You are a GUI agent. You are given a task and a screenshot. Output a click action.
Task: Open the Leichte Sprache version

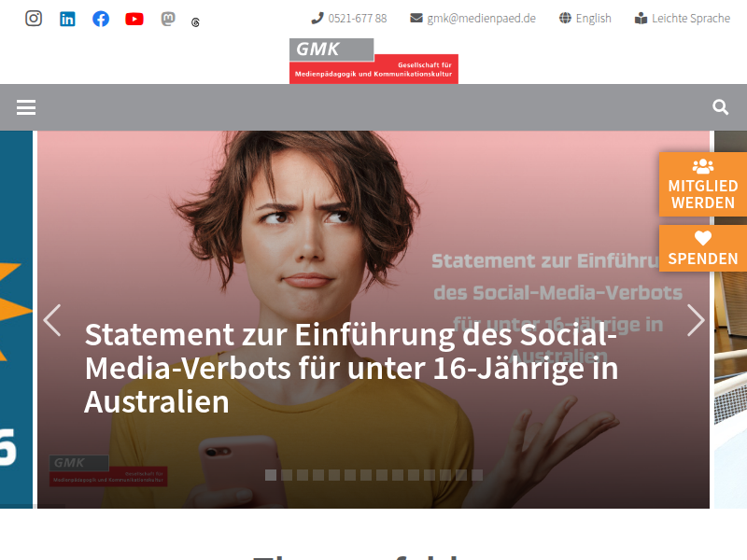(683, 19)
